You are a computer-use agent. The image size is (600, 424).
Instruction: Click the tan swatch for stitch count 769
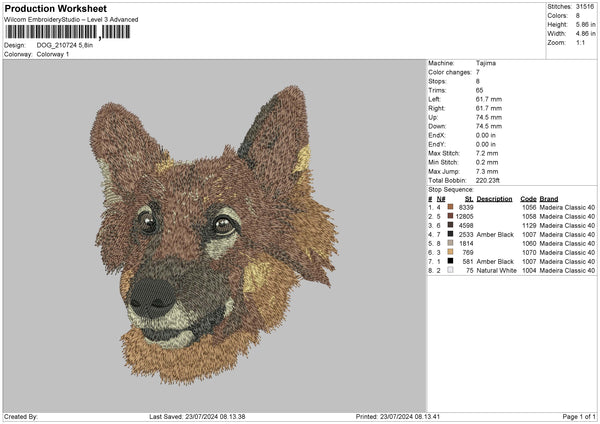tap(451, 252)
